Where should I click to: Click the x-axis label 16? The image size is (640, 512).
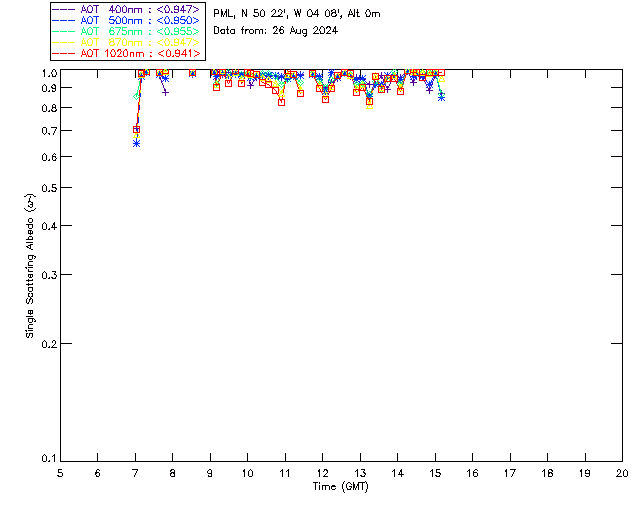click(472, 474)
